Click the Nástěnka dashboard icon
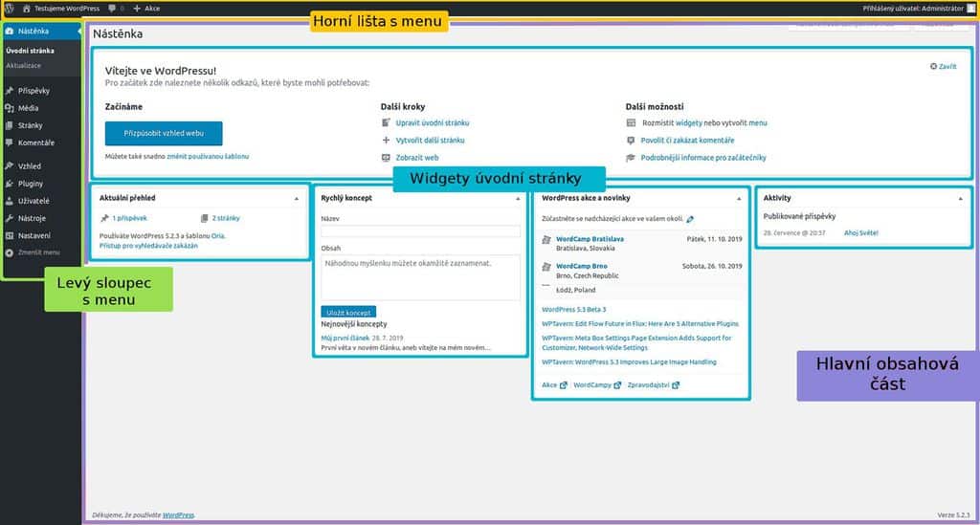The width and height of the screenshot is (980, 525). point(10,31)
